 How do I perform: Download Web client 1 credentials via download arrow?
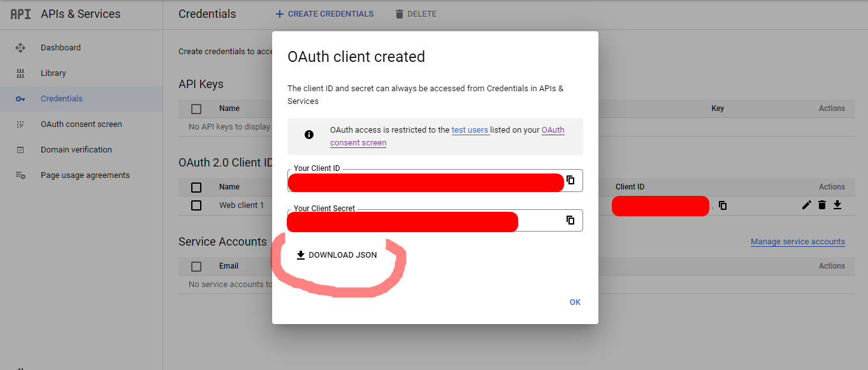[837, 205]
